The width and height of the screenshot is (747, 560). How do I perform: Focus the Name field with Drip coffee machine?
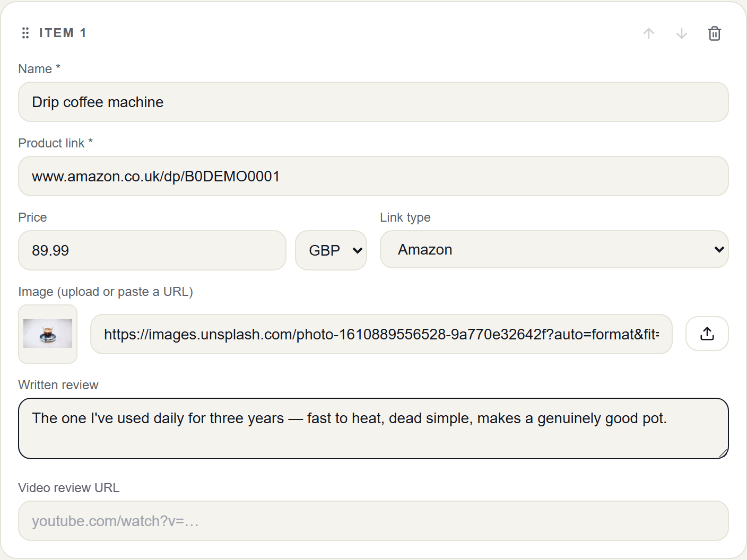click(373, 102)
